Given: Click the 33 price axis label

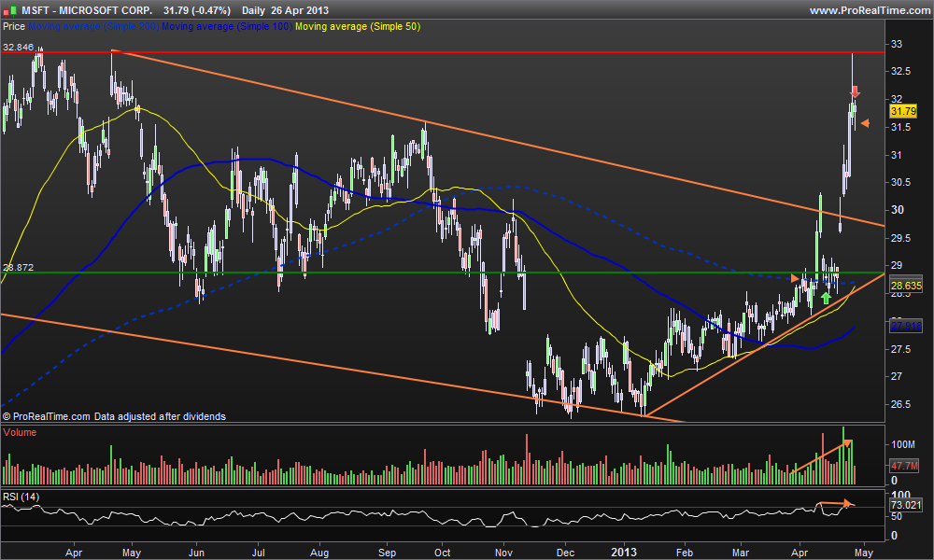Looking at the screenshot, I should click(x=897, y=44).
